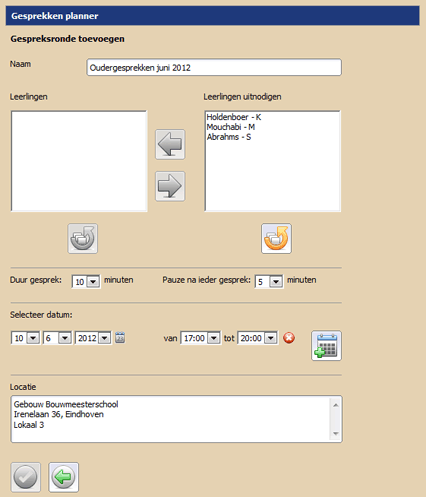The width and height of the screenshot is (426, 497).
Task: Add a date with the calendar plus icon
Action: 326,346
